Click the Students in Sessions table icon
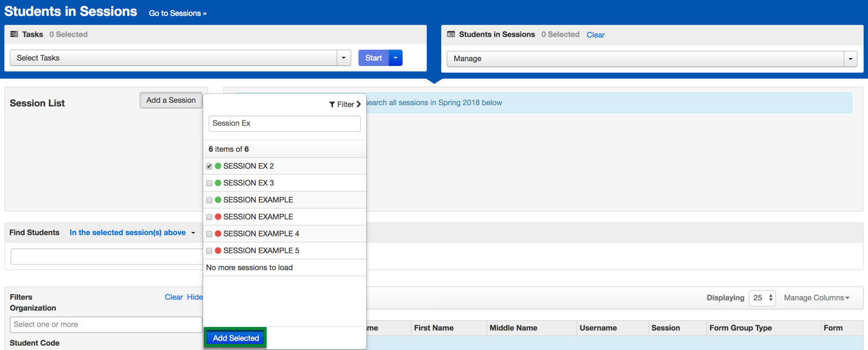868x350 pixels. coord(451,34)
